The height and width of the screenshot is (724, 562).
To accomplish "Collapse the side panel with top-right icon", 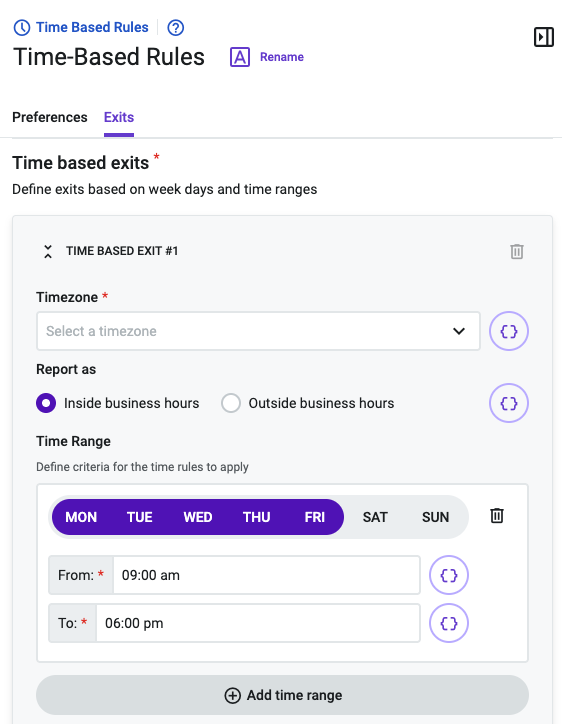I will [544, 37].
